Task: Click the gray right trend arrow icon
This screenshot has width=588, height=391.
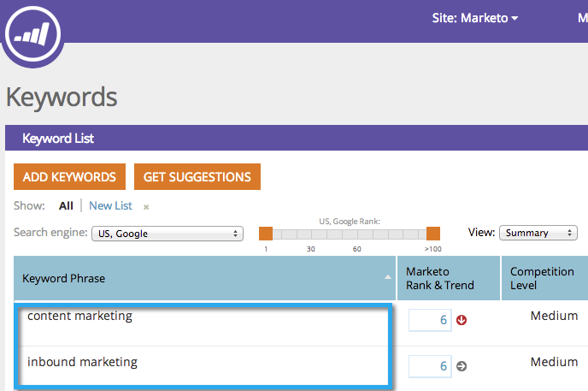Action: [x=462, y=366]
